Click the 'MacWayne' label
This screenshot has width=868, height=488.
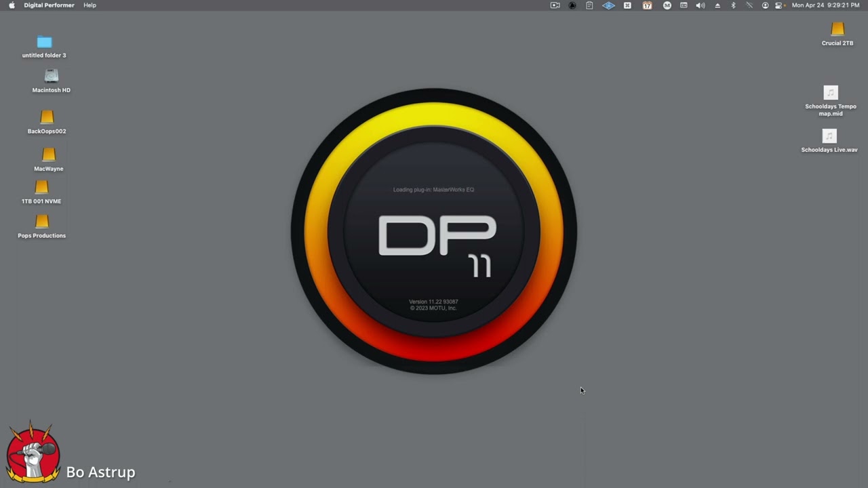tap(49, 169)
